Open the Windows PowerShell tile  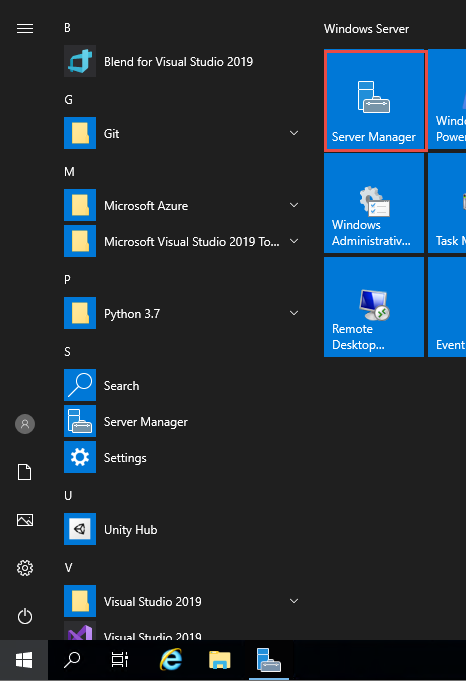[447, 99]
